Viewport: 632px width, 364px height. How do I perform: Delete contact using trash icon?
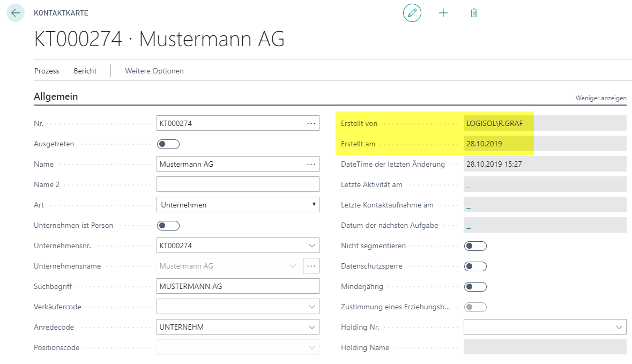(x=474, y=13)
